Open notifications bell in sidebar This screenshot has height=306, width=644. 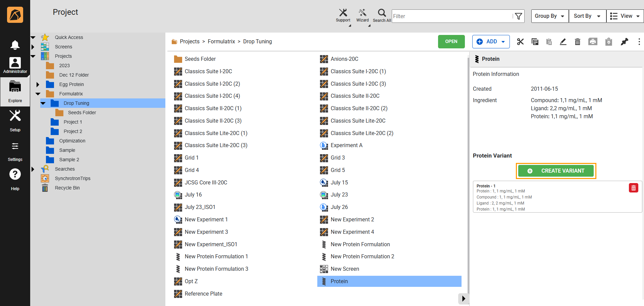(x=15, y=45)
